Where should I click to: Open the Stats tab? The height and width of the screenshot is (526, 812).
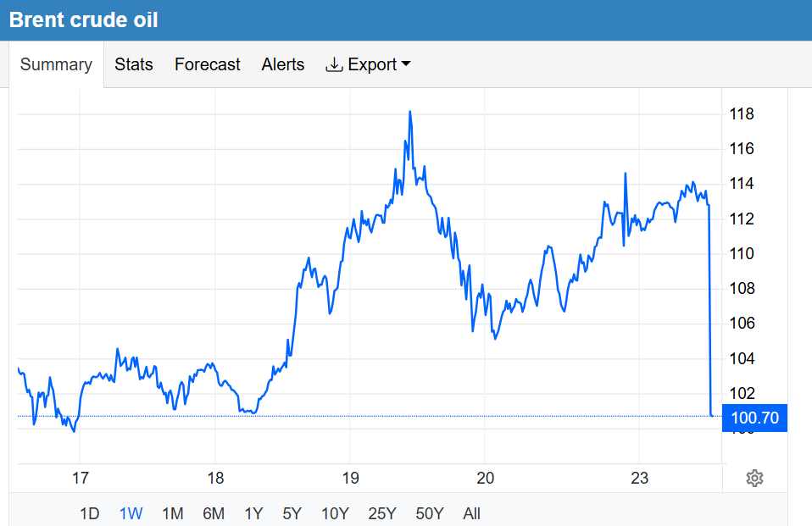[x=134, y=64]
